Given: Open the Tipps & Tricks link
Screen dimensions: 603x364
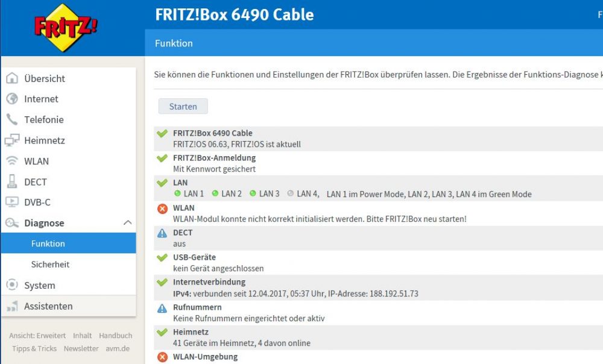Looking at the screenshot, I should [34, 348].
